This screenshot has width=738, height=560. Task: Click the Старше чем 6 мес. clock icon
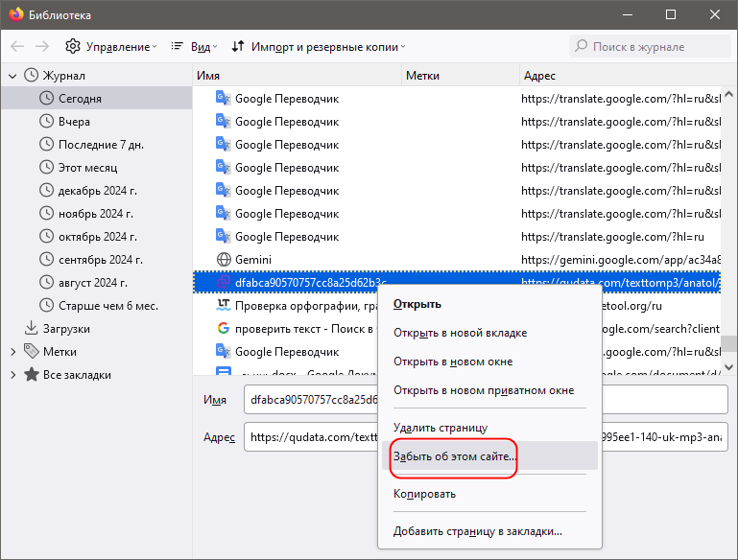pyautogui.click(x=46, y=305)
